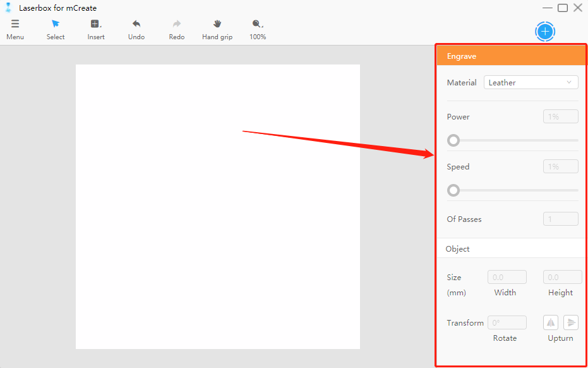This screenshot has height=368, width=588.
Task: Open the hamburger Menu icon
Action: [15, 24]
